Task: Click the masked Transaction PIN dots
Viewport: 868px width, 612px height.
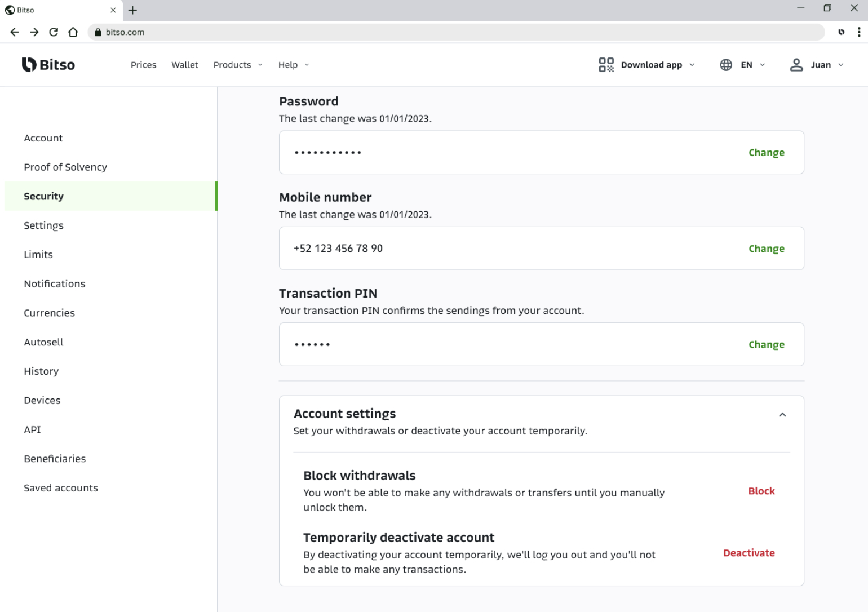Action: 312,344
